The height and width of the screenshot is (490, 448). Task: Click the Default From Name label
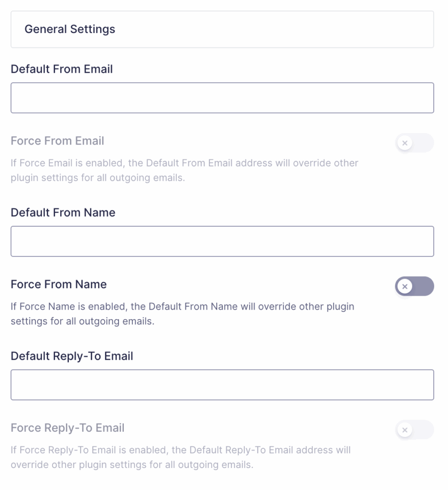(63, 212)
